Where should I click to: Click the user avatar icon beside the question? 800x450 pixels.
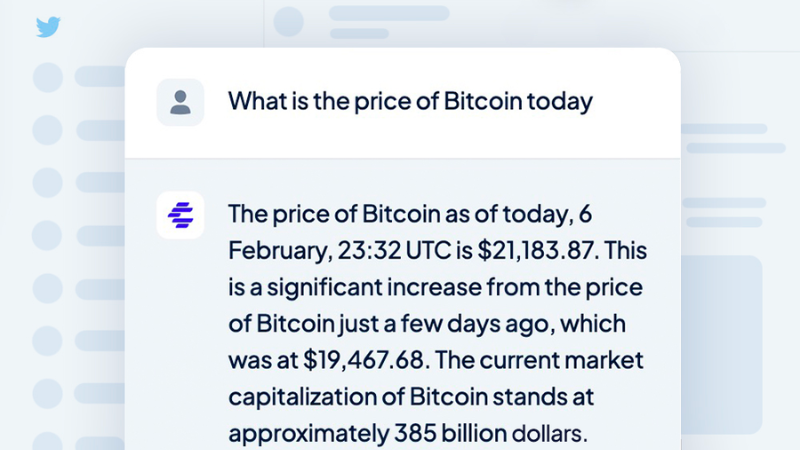(180, 102)
